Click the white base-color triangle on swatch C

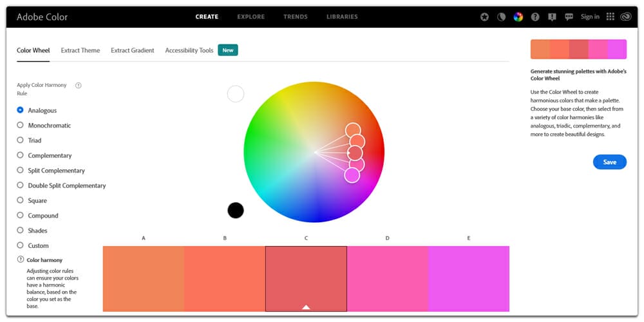tap(306, 307)
